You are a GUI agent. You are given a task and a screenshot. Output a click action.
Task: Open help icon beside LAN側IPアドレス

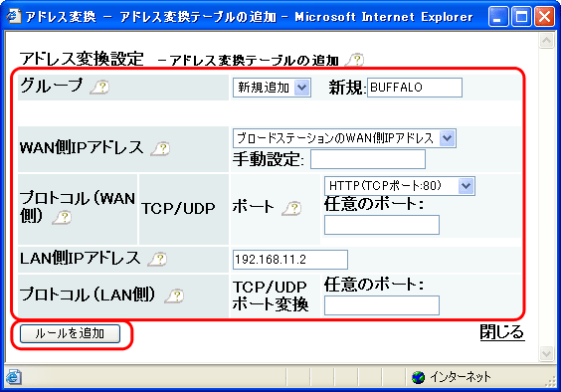[157, 259]
